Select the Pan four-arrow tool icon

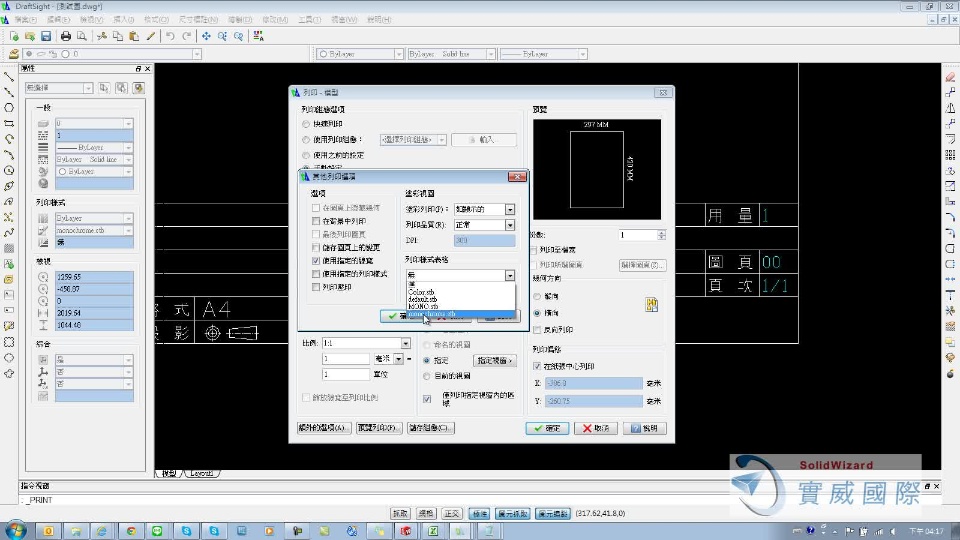[x=206, y=36]
